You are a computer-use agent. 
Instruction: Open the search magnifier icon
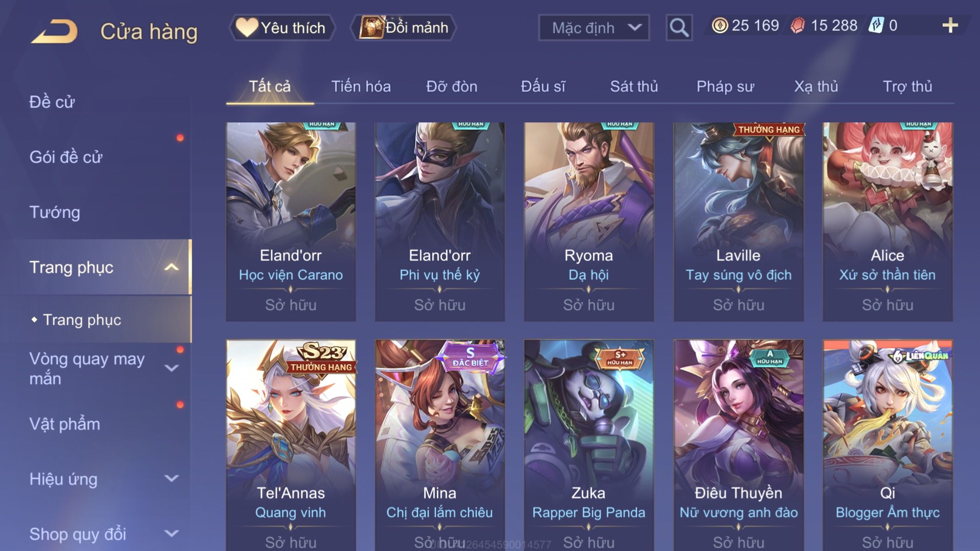(x=679, y=28)
